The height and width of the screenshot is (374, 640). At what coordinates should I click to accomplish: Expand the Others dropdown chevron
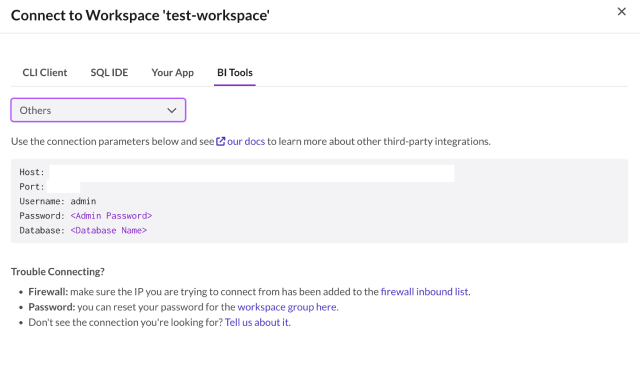[x=172, y=110]
